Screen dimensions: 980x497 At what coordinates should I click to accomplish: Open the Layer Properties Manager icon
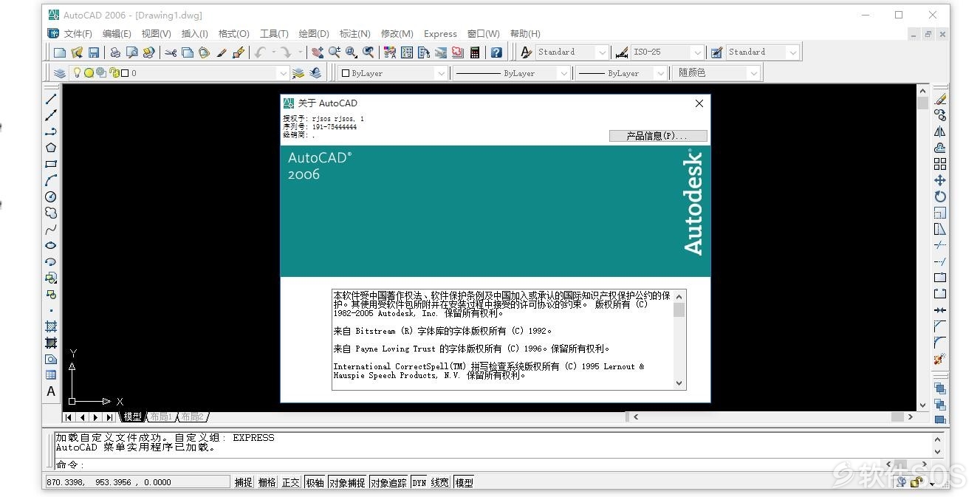coord(60,73)
